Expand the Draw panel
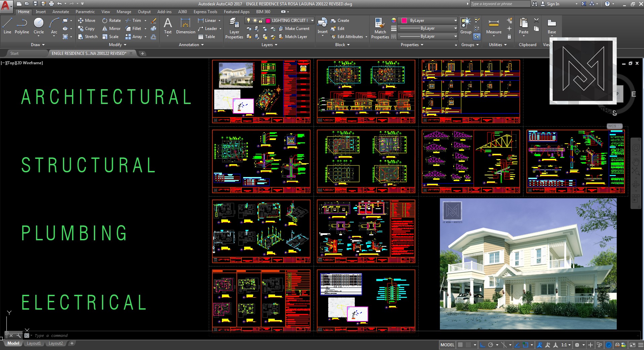 pyautogui.click(x=38, y=45)
